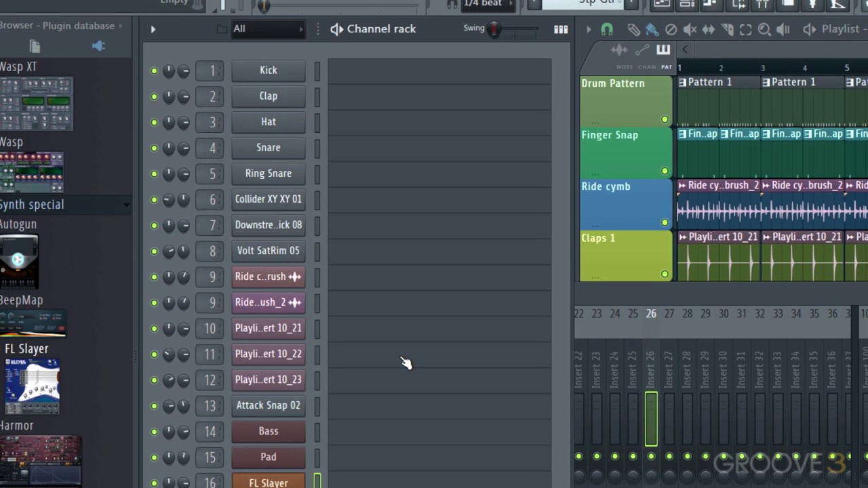
Task: Mute mixer Insert 26 green LED
Action: click(x=651, y=456)
